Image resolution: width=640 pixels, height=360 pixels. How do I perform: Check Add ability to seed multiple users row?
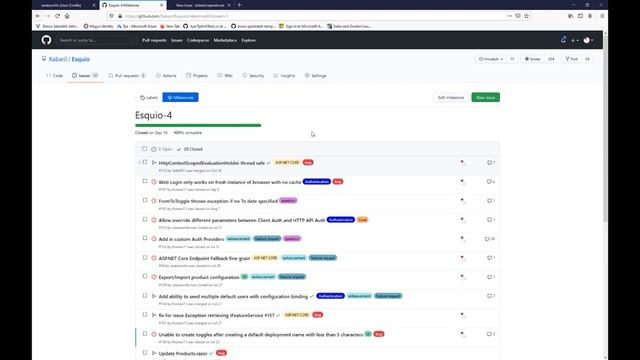point(144,296)
